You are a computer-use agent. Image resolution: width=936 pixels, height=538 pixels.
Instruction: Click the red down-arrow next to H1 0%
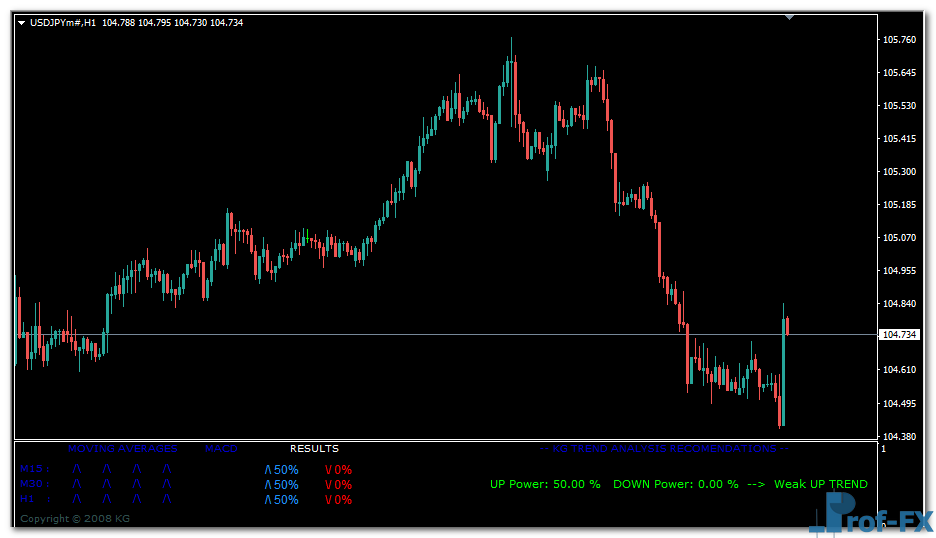[328, 499]
